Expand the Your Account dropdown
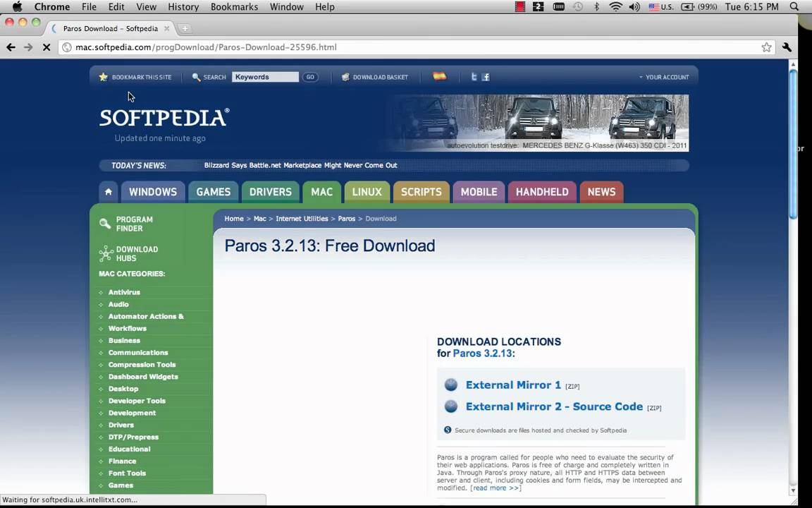 click(664, 77)
